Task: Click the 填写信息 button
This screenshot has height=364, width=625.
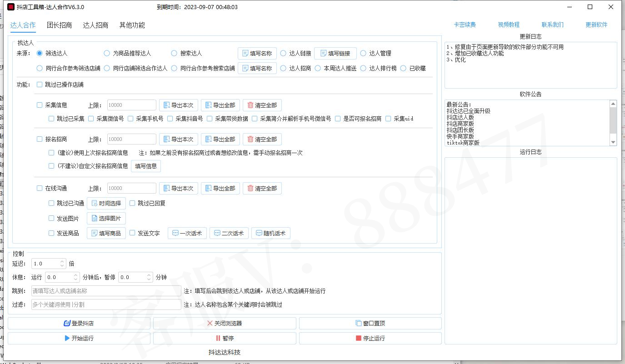Action: coord(146,166)
